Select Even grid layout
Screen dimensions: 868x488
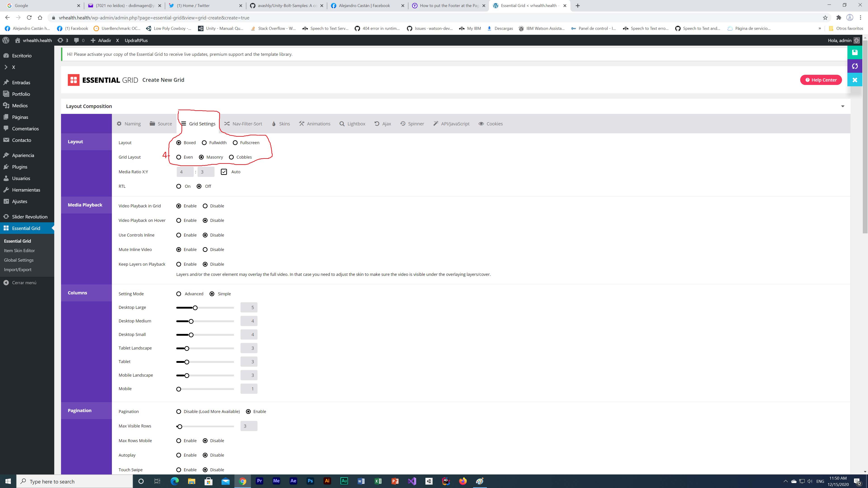pyautogui.click(x=179, y=157)
